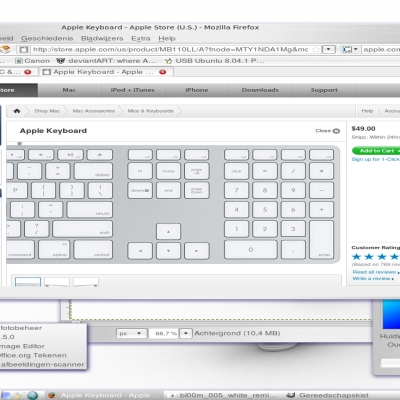Image resolution: width=400 pixels, height=400 pixels.
Task: Select afbeeldingen-scanner menu entry
Action: point(43,365)
